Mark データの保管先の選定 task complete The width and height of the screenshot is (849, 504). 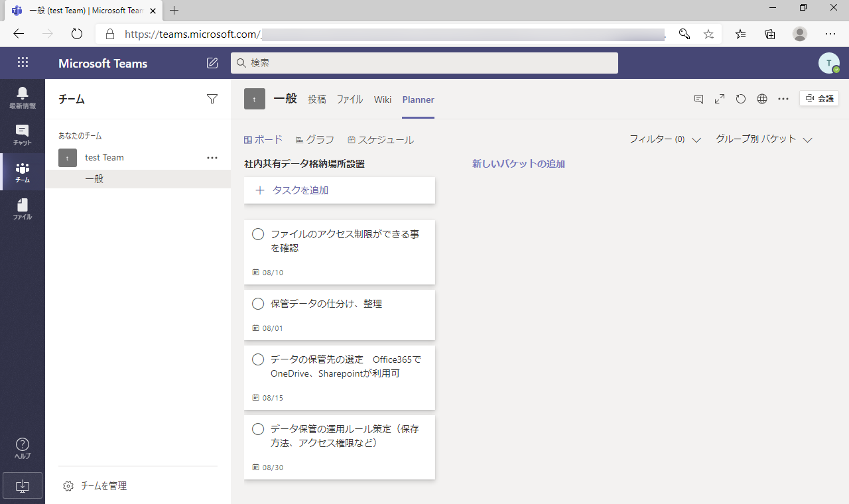tap(259, 359)
